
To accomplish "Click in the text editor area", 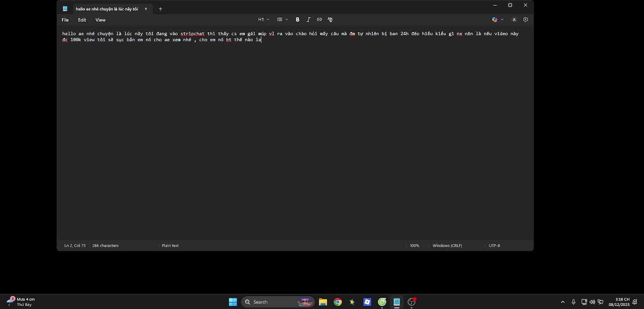I will [x=295, y=136].
